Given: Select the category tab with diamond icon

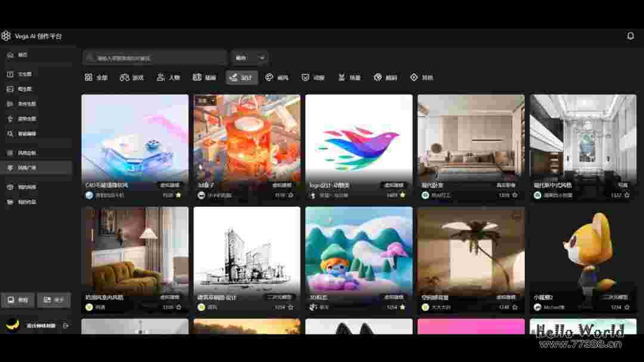Looking at the screenshot, I should tap(422, 78).
